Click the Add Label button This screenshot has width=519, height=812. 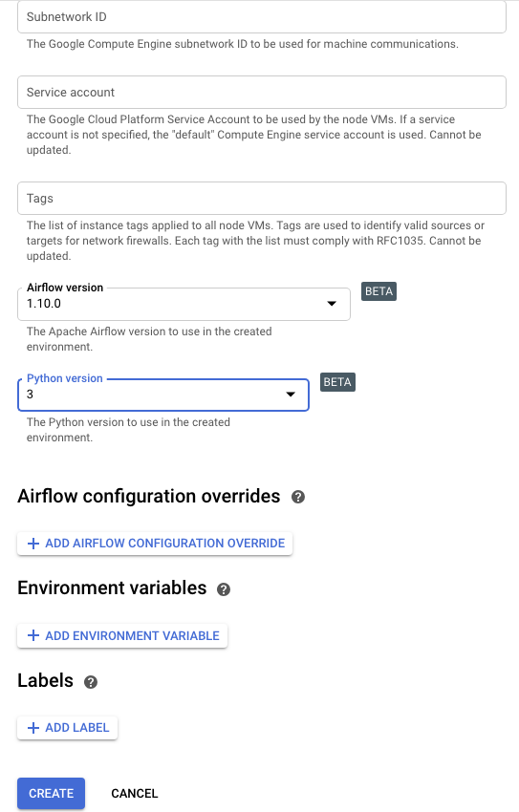tap(67, 728)
